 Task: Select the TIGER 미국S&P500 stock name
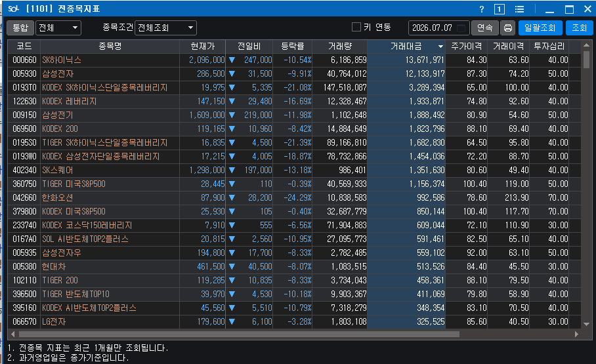tap(74, 184)
